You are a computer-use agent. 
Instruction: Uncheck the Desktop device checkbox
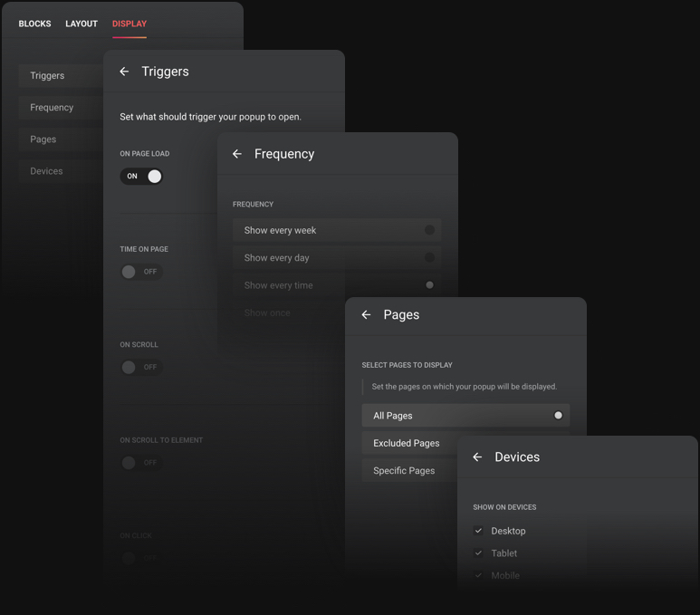pos(478,531)
